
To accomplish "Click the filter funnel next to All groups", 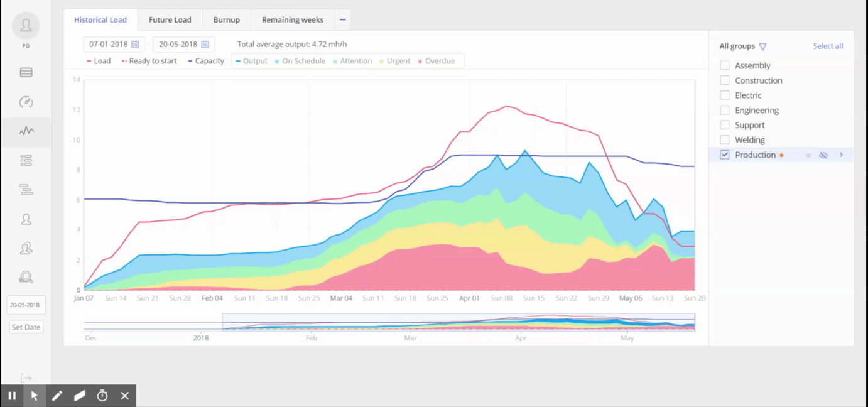I will (x=762, y=46).
